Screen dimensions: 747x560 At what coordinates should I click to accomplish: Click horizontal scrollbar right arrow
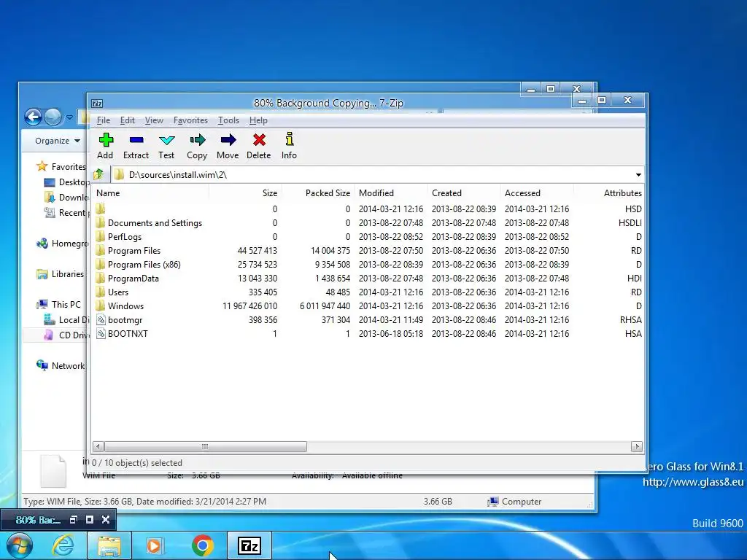pyautogui.click(x=636, y=446)
